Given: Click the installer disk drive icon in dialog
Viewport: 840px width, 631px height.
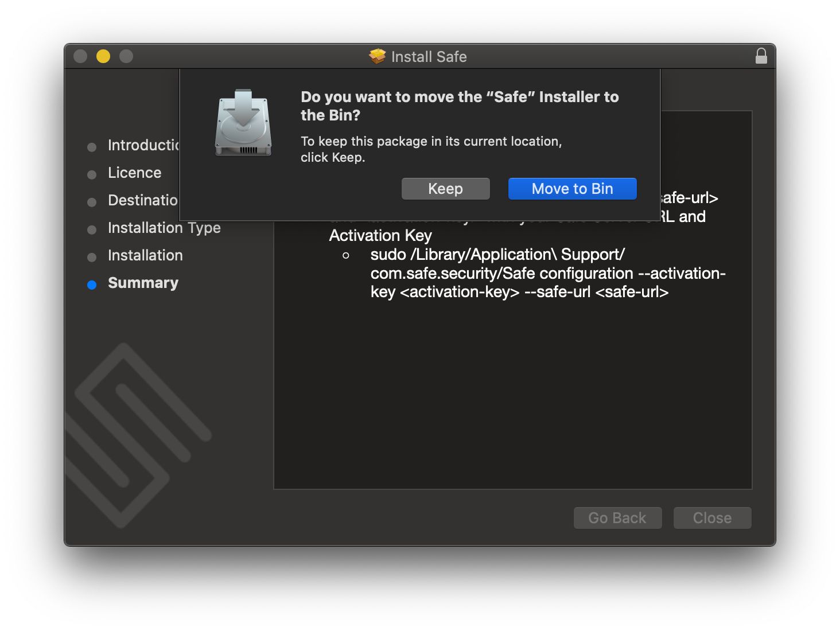Looking at the screenshot, I should click(x=243, y=123).
